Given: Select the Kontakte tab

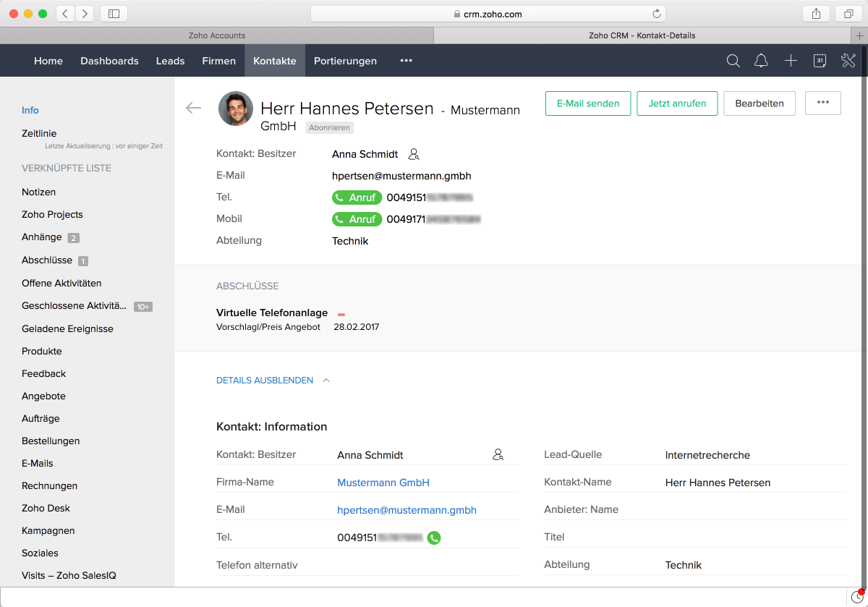Looking at the screenshot, I should point(275,61).
